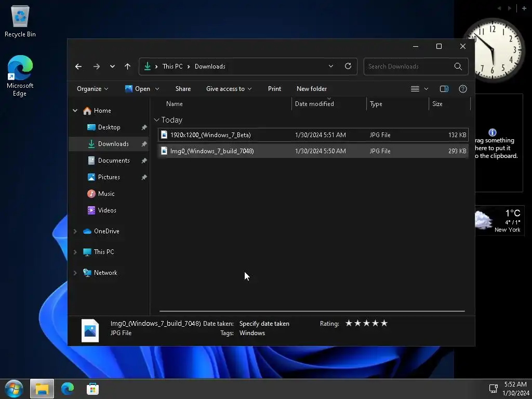Viewport: 532px width, 399px height.
Task: Click This PC in the address breadcrumb
Action: click(172, 66)
